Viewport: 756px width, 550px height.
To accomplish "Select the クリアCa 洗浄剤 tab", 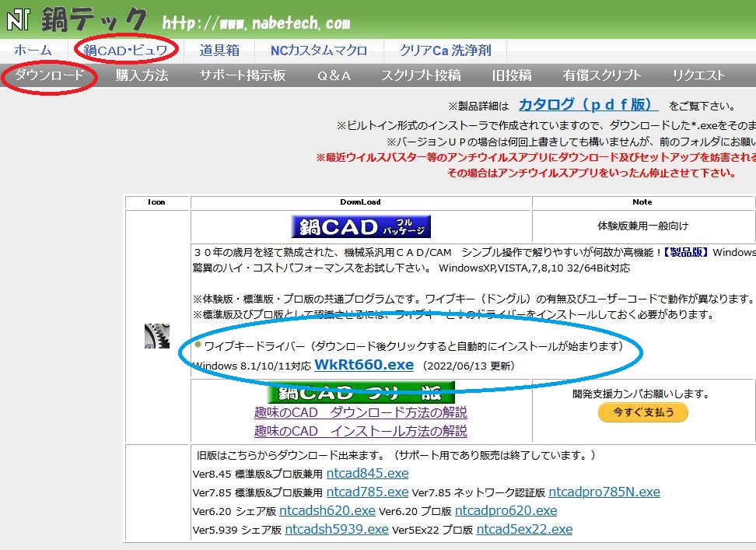I will (x=445, y=50).
